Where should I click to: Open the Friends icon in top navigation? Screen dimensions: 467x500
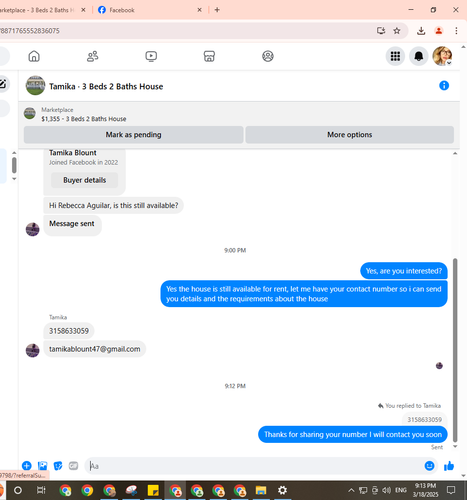point(92,56)
